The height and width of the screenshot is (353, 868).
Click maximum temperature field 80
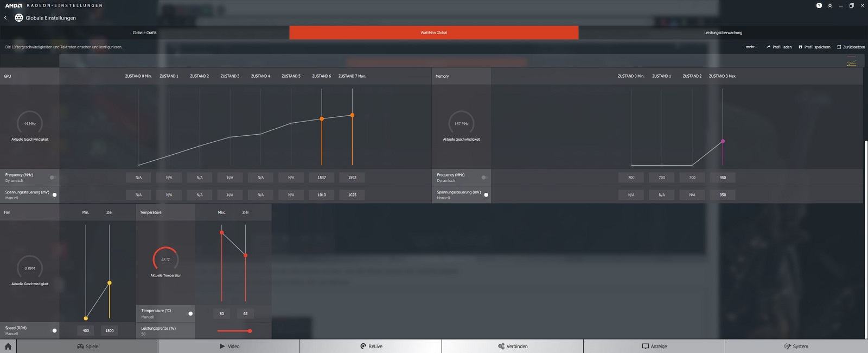point(222,313)
